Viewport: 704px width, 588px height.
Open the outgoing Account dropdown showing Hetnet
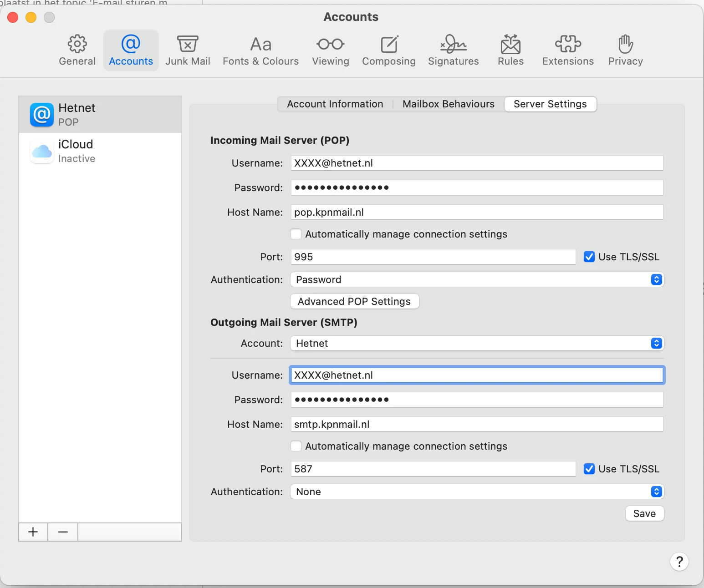tap(477, 343)
